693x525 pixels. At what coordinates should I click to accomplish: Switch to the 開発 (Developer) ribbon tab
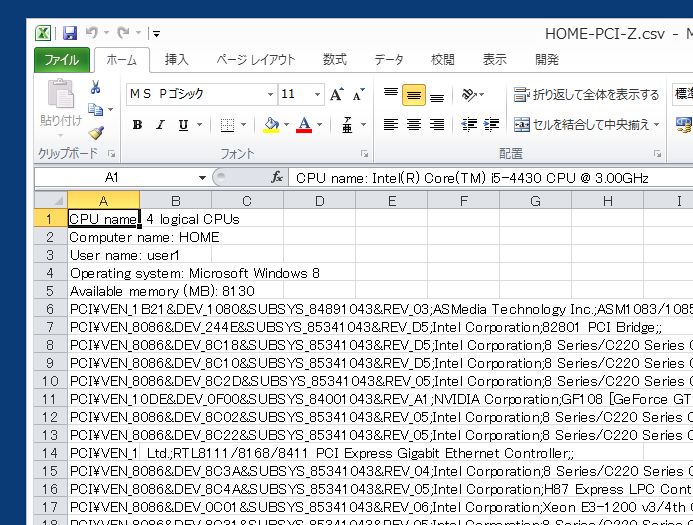point(547,60)
